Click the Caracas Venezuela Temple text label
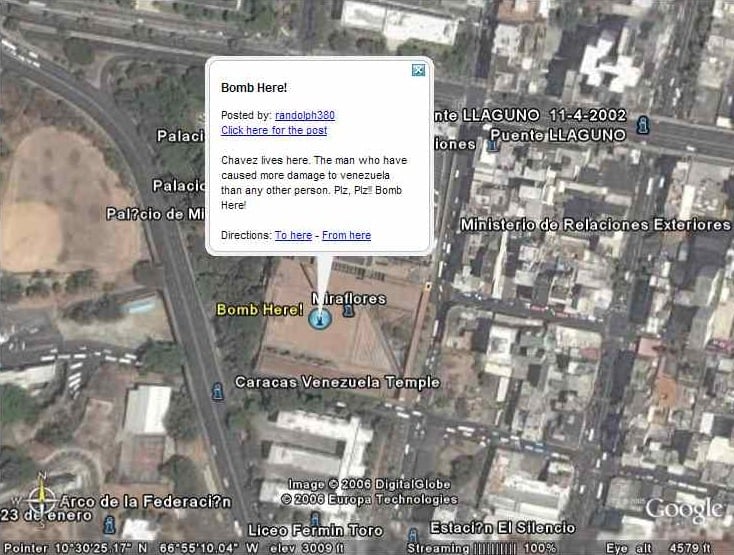Viewport: 734px width, 555px height. [x=338, y=383]
